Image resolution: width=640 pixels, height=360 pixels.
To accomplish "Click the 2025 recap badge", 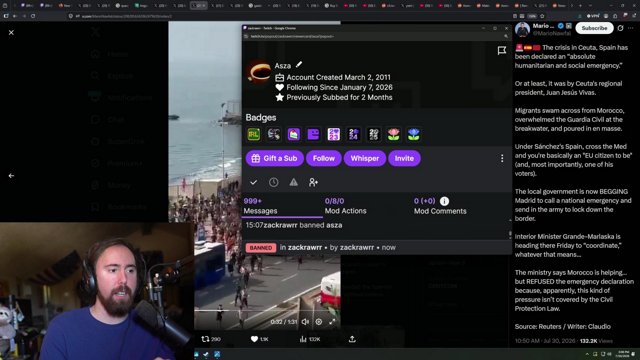I will pyautogui.click(x=373, y=134).
